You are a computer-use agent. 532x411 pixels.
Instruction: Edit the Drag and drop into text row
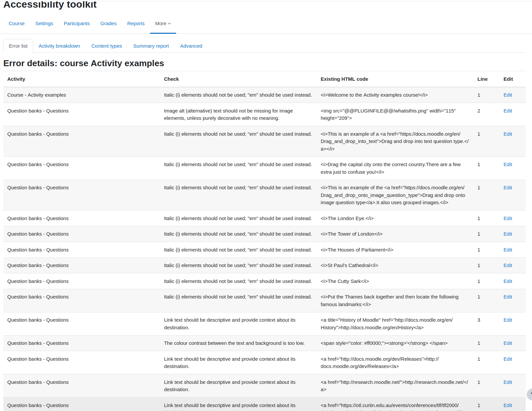(x=508, y=134)
